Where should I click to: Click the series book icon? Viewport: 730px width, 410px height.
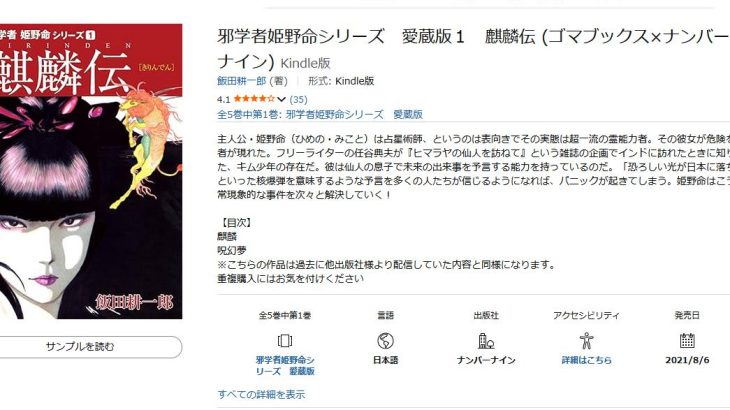click(x=284, y=341)
